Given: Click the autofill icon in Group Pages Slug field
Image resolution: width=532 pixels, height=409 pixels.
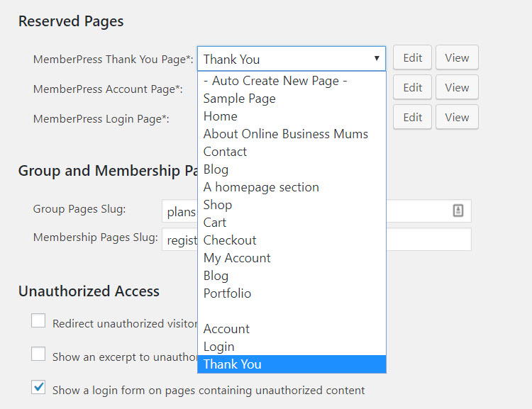Looking at the screenshot, I should (458, 211).
